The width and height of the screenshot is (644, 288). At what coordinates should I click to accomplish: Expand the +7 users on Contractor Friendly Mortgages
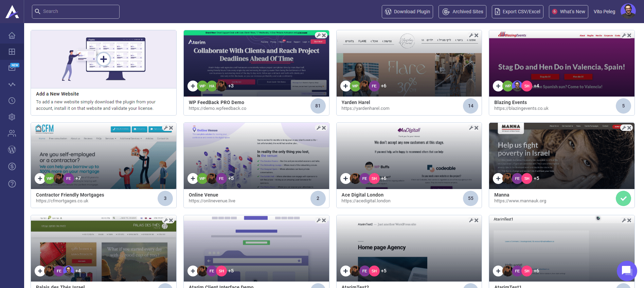click(x=78, y=178)
